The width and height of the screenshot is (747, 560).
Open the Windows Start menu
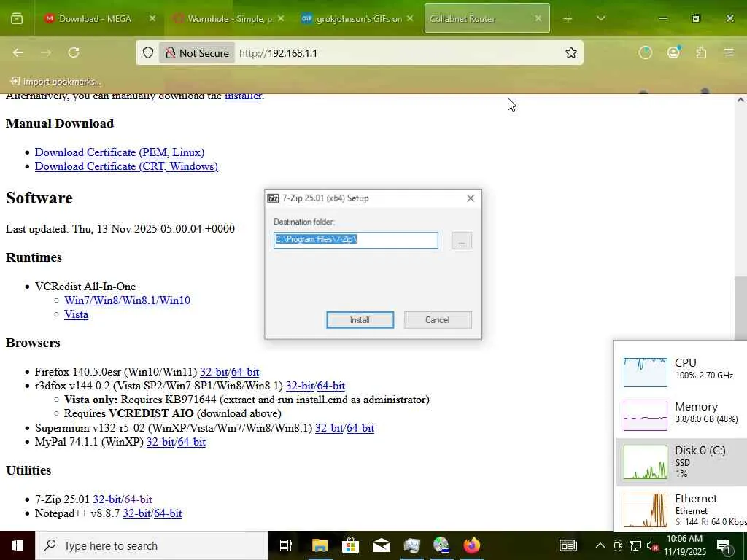pos(18,545)
